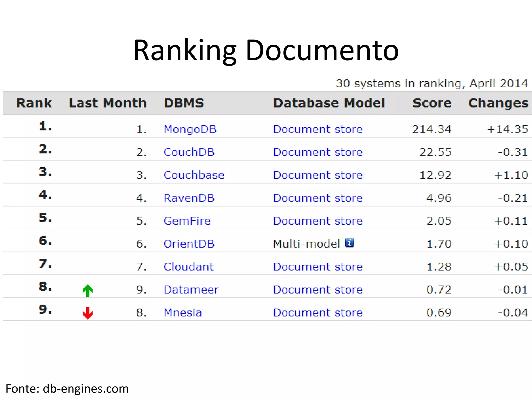
Task: Click Document store in the Datameer row
Action: click(318, 290)
